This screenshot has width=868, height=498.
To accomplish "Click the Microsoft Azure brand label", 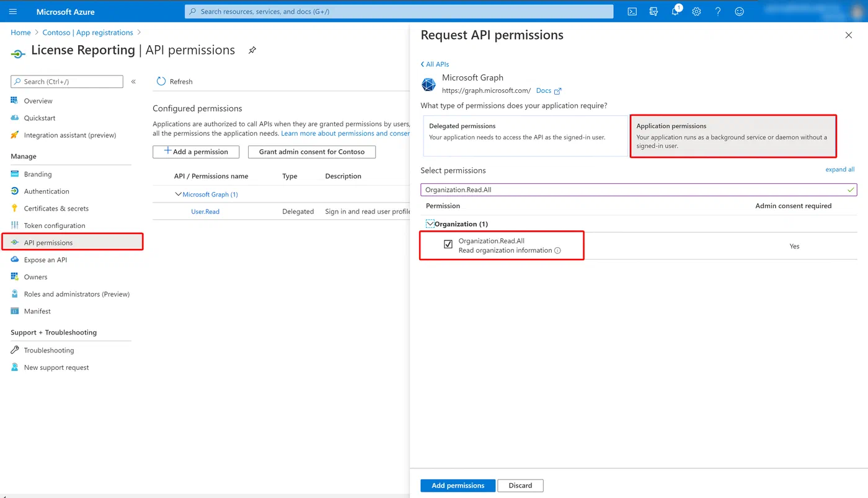I will coord(66,12).
